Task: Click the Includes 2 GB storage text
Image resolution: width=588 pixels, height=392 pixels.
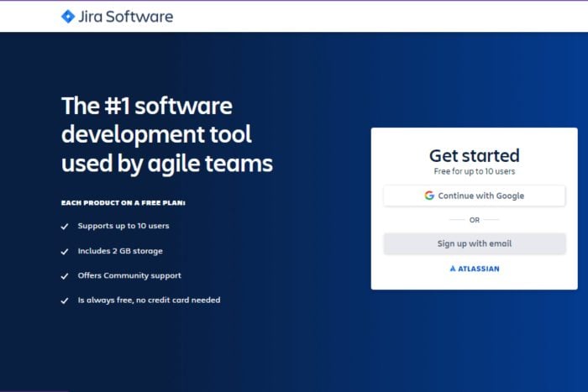Action: coord(120,251)
